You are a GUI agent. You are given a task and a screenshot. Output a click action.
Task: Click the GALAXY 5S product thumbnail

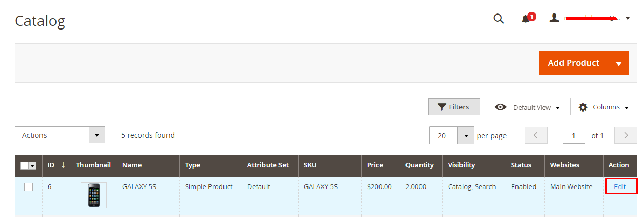click(94, 195)
